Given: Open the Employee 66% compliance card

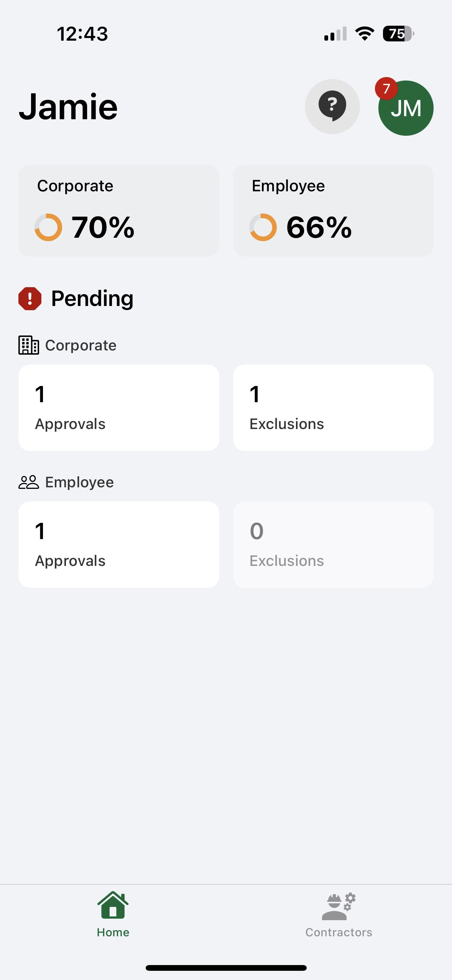Looking at the screenshot, I should pyautogui.click(x=333, y=210).
